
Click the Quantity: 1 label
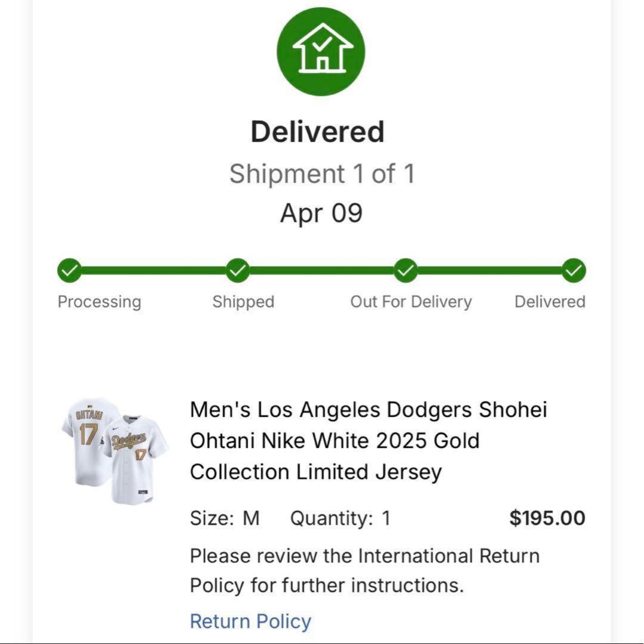click(340, 518)
